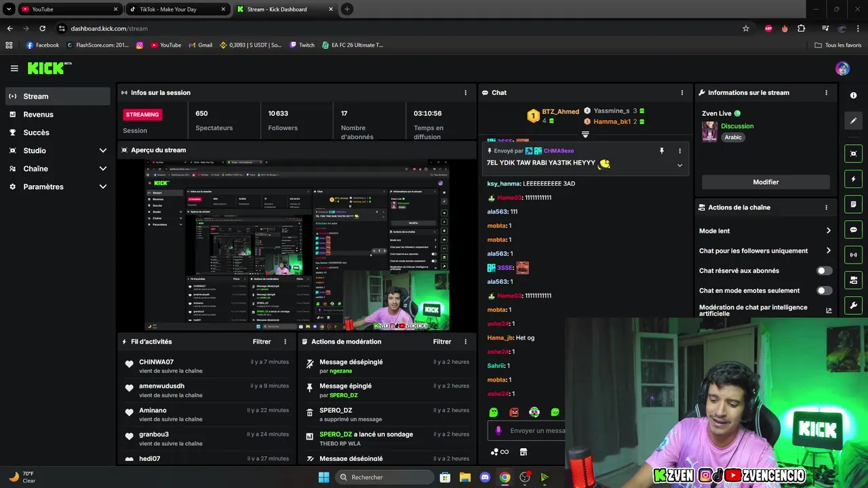The width and height of the screenshot is (868, 488).
Task: Open options menu of Infos sur la session
Action: click(465, 93)
